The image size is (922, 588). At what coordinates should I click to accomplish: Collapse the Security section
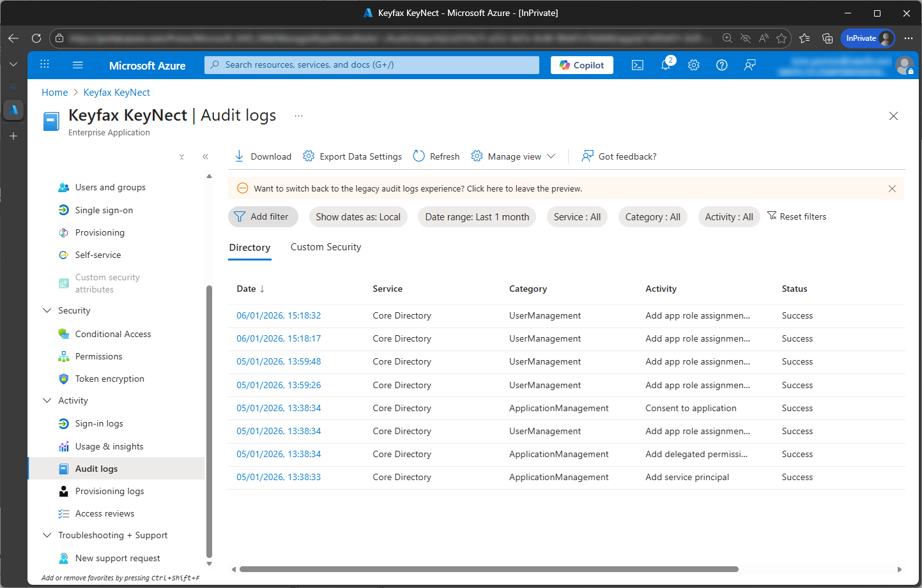click(47, 310)
